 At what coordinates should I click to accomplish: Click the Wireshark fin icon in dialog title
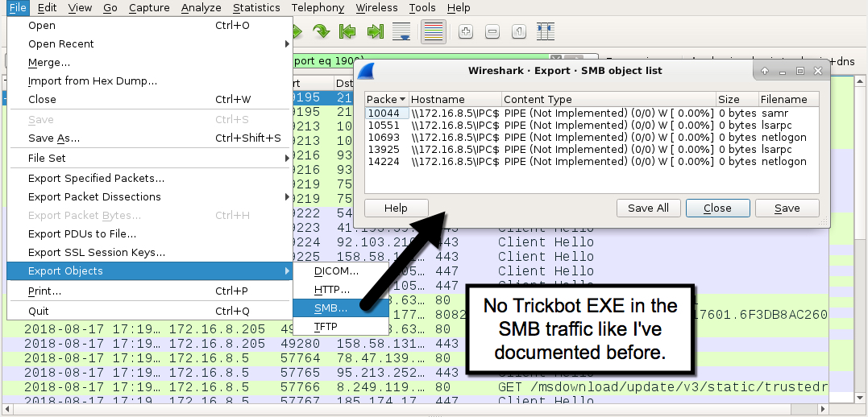(x=368, y=71)
